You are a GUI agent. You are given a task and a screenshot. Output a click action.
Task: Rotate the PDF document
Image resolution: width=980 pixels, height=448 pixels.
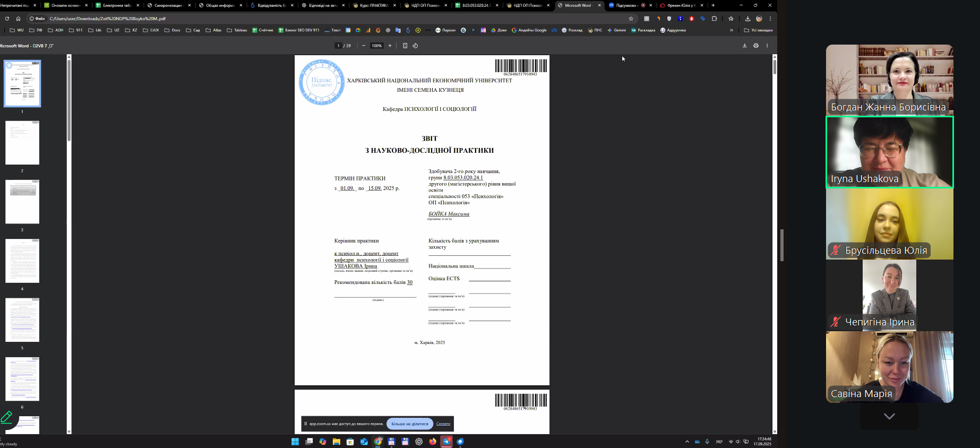tap(415, 46)
